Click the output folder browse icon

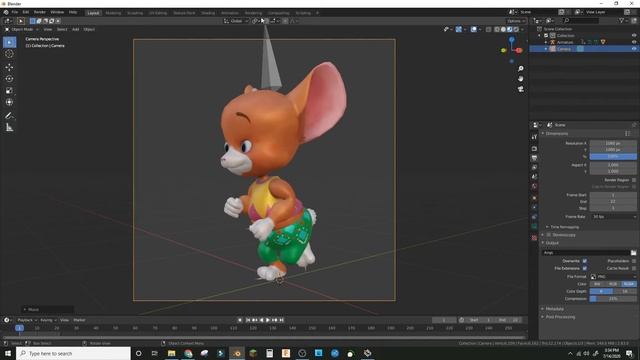click(x=633, y=253)
